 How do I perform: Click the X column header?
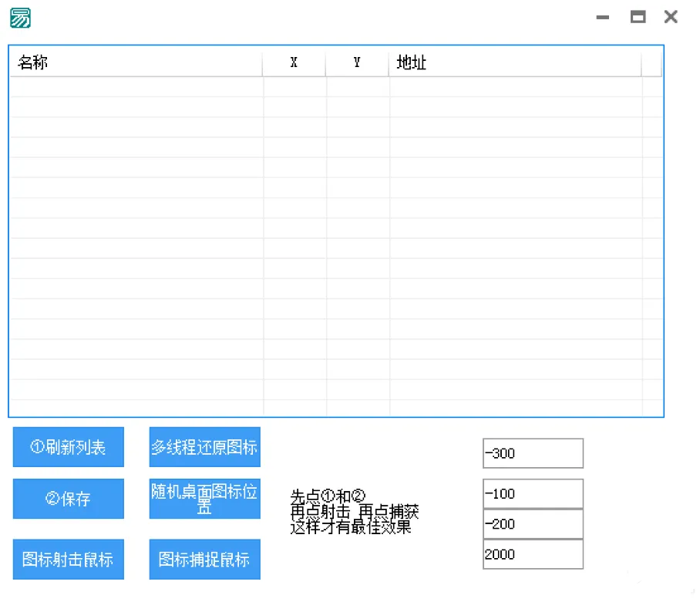coord(294,63)
